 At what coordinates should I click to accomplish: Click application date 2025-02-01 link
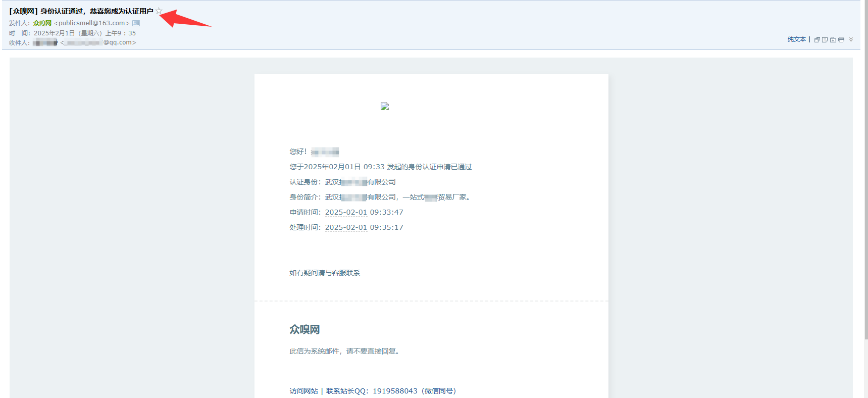coord(346,213)
